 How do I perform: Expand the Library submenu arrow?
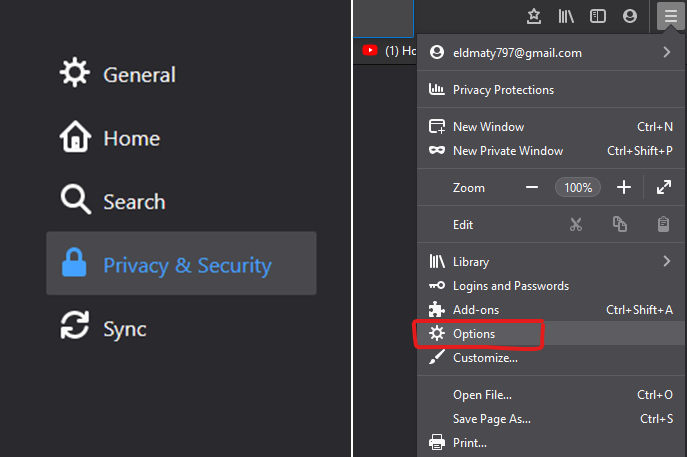pos(666,262)
